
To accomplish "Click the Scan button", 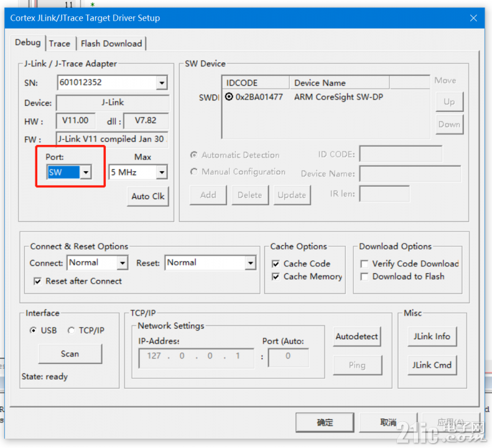I will tap(70, 354).
